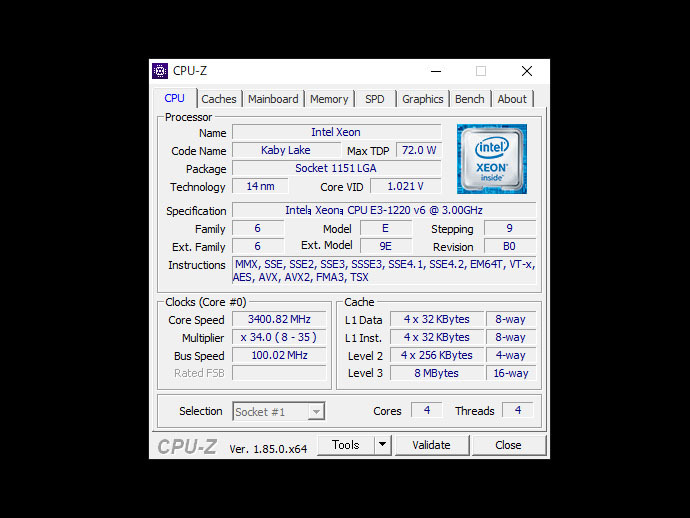Click the CPU-Z app icon in title bar

[160, 71]
